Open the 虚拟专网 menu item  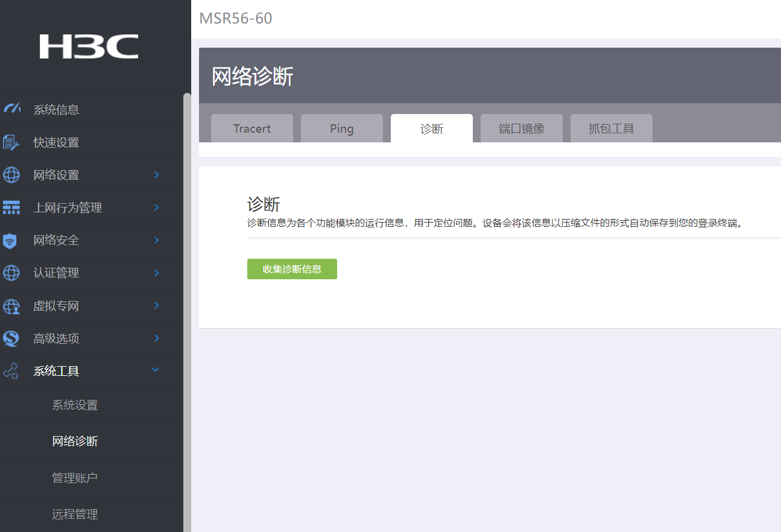(92, 306)
